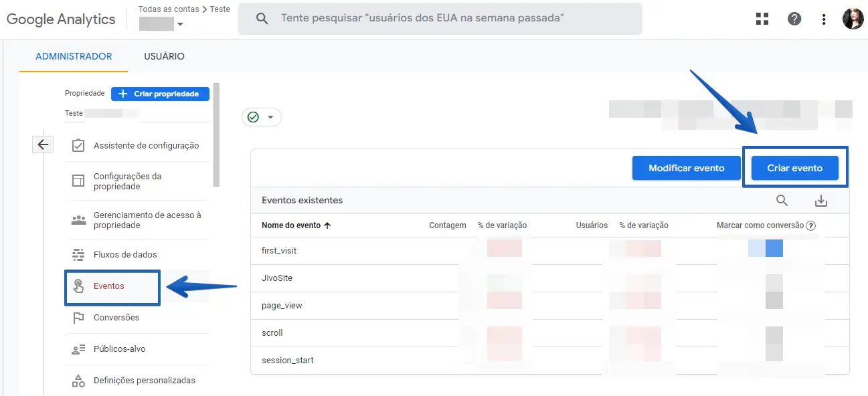Open Conversões flag item
This screenshot has height=396, width=868.
pyautogui.click(x=116, y=317)
